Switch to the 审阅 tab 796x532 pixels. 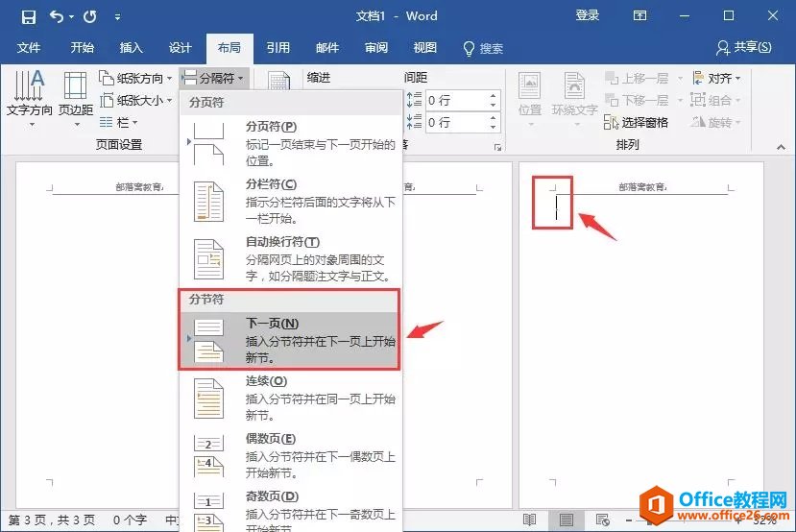(376, 48)
